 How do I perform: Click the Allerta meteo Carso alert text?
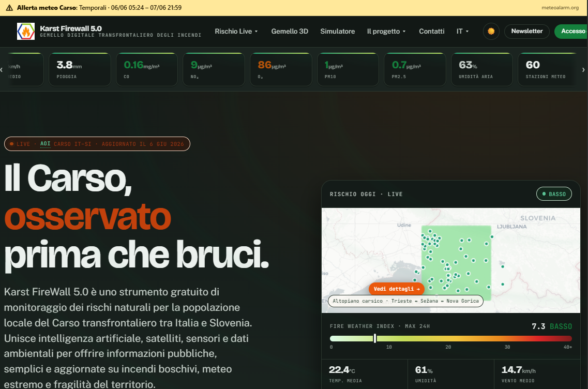coord(99,8)
